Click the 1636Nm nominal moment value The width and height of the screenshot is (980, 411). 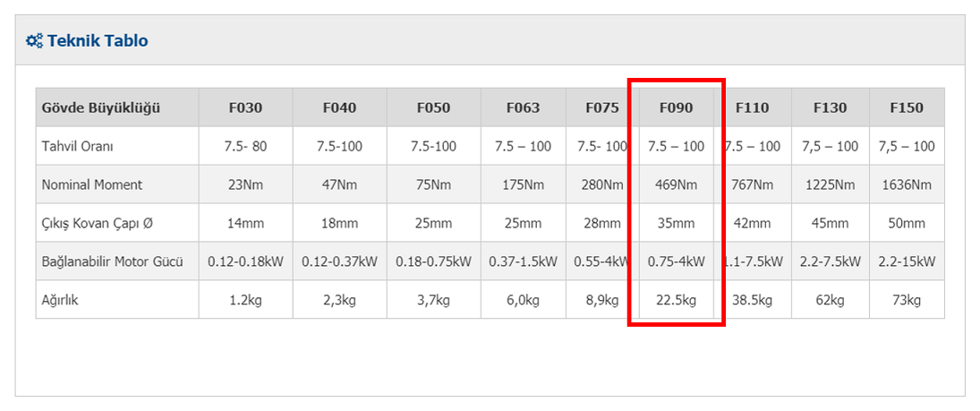click(907, 185)
